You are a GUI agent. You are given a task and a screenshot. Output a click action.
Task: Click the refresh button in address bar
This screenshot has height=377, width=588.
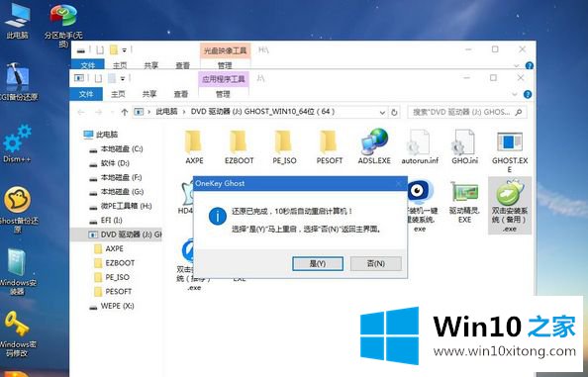pyautogui.click(x=394, y=112)
